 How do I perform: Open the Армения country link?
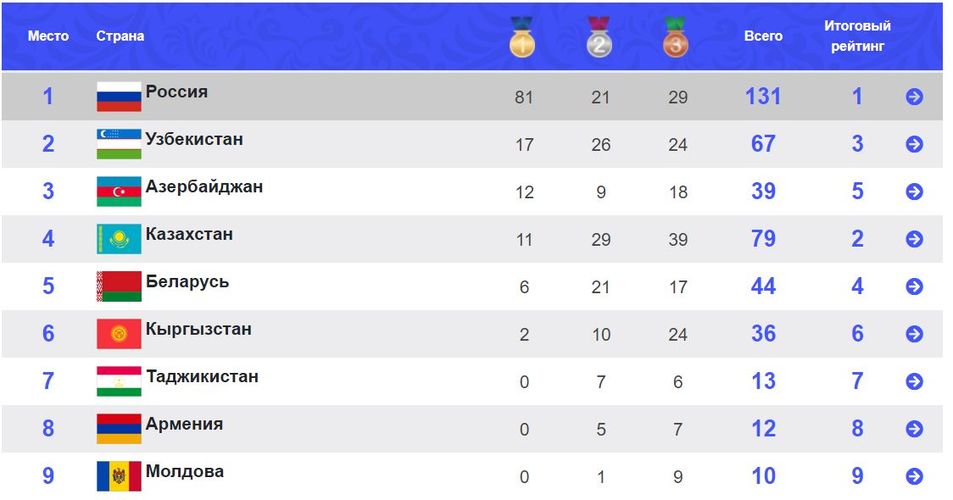click(184, 424)
